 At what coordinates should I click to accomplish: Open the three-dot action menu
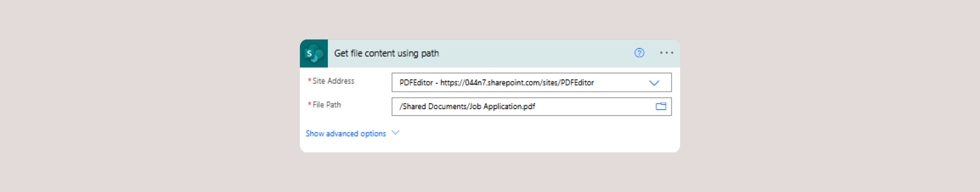[x=666, y=53]
